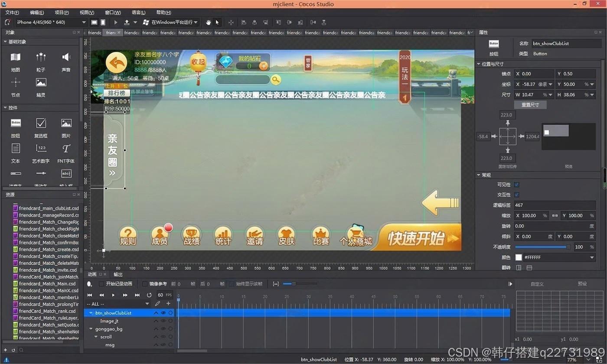Open the 编辑(E) menu
The height and width of the screenshot is (364, 607).
click(x=37, y=13)
